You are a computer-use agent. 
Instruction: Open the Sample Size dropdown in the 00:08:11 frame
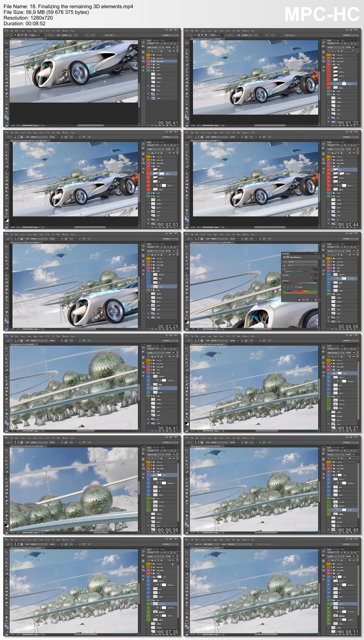tap(211, 544)
